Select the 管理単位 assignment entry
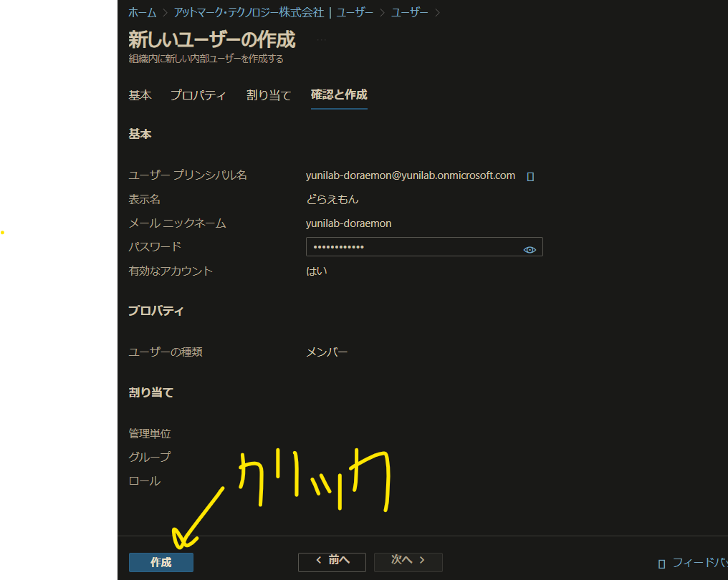Image resolution: width=728 pixels, height=580 pixels. 150,433
